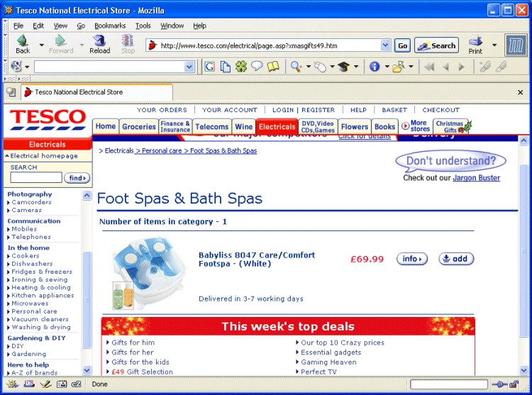
Task: Select the Groceries tab
Action: (139, 126)
